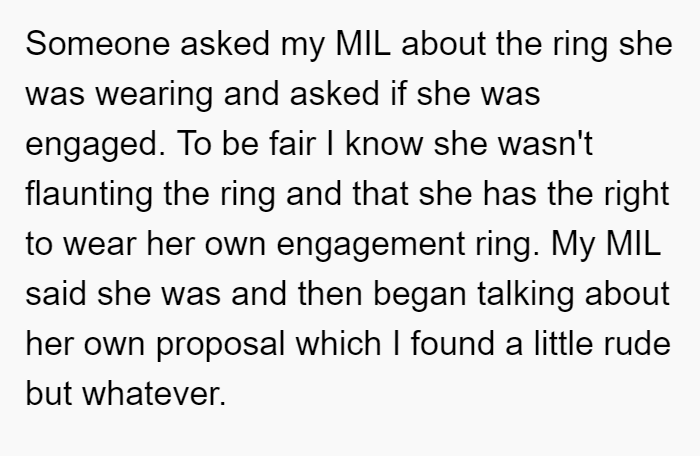
Task: Click on the word "fair"
Action: 292,144
